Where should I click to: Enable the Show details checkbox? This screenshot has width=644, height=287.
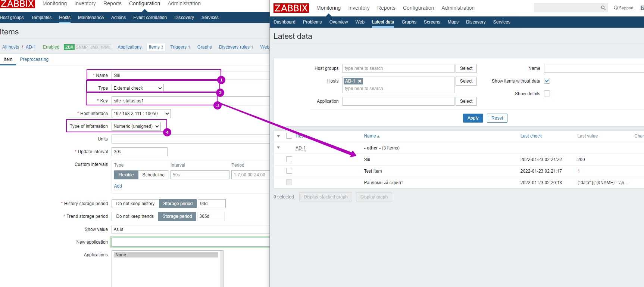pos(547,94)
